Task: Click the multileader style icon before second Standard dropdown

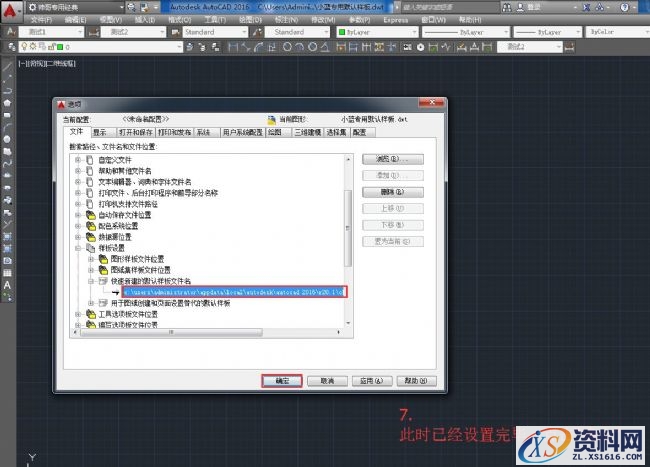Action: click(x=257, y=32)
